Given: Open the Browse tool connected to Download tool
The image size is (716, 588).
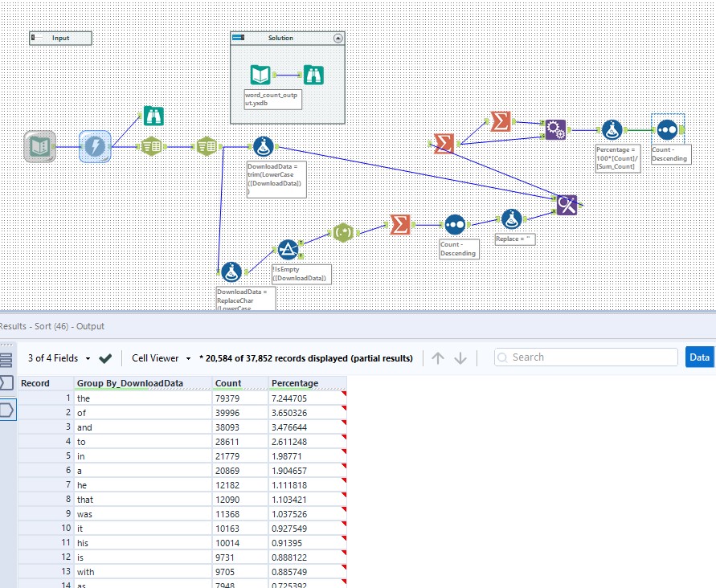Looking at the screenshot, I should point(153,115).
